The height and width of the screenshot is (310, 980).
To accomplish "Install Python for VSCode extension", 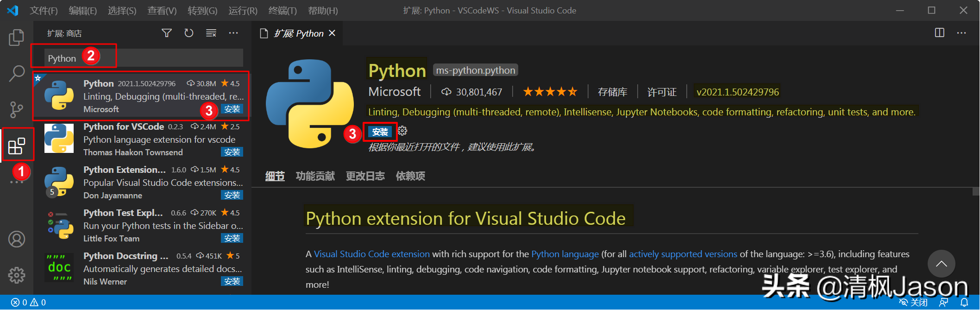I will [232, 152].
